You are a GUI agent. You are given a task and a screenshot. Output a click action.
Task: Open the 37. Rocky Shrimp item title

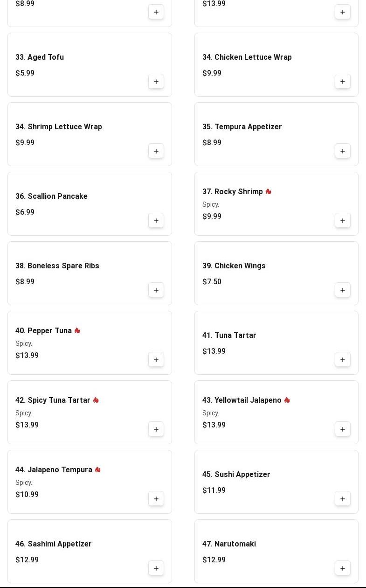(x=232, y=192)
